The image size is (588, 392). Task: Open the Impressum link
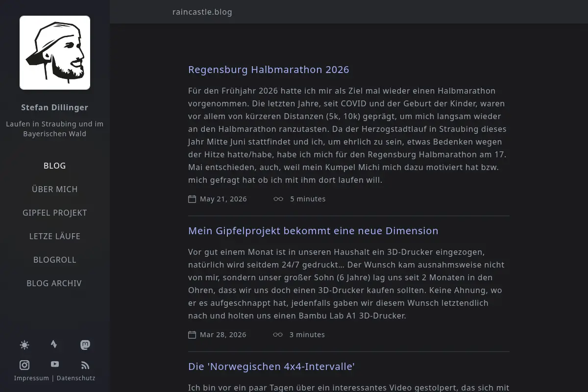pos(31,378)
